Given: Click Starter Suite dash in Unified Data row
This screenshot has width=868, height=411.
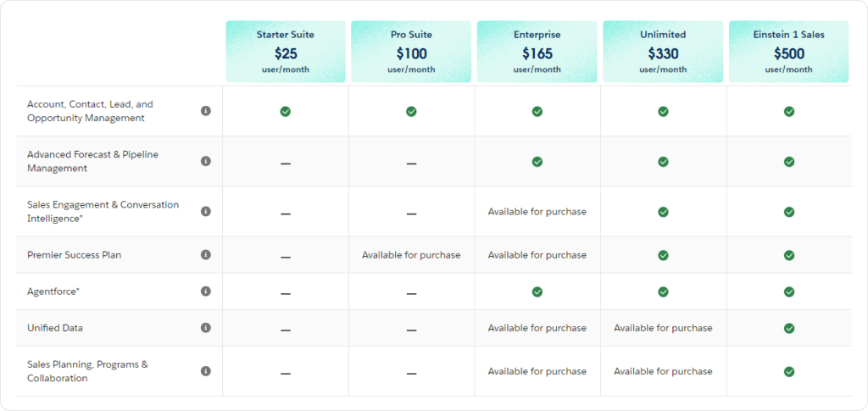Looking at the screenshot, I should (x=285, y=330).
